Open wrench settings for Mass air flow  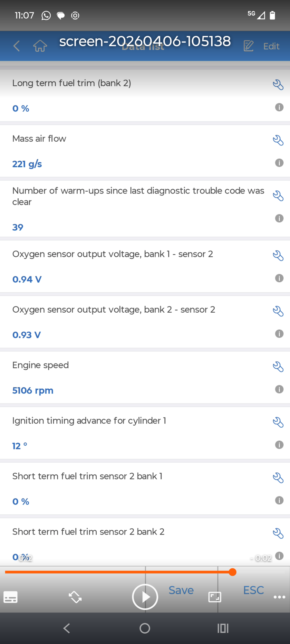click(278, 140)
